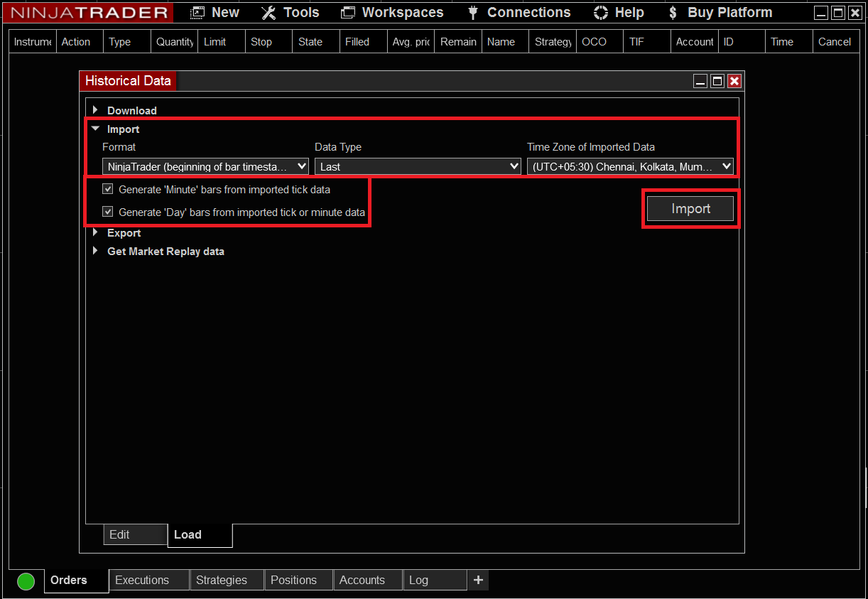Image resolution: width=868 pixels, height=599 pixels.
Task: Click the State column header
Action: click(316, 42)
